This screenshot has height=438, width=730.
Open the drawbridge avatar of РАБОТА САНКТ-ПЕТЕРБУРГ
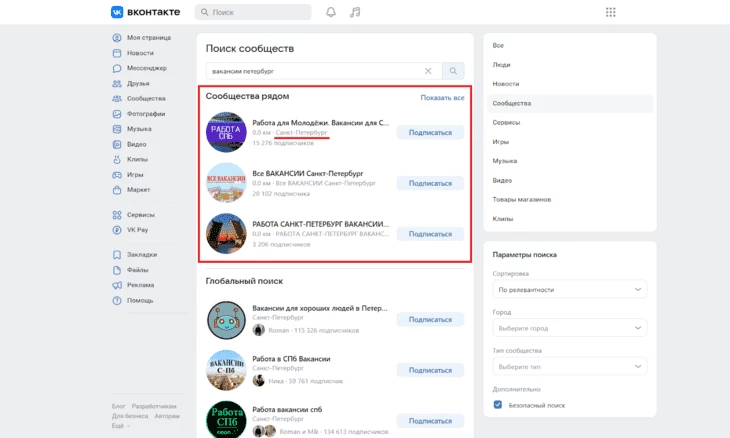[226, 234]
